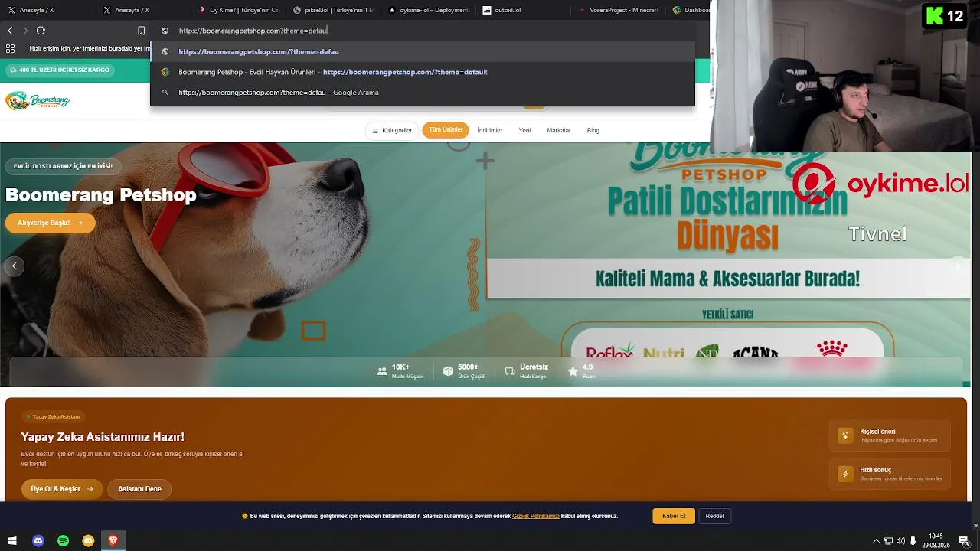Click the Yapay Zeka Asistanı badge
Screen dimensions: 980x551
(53, 417)
